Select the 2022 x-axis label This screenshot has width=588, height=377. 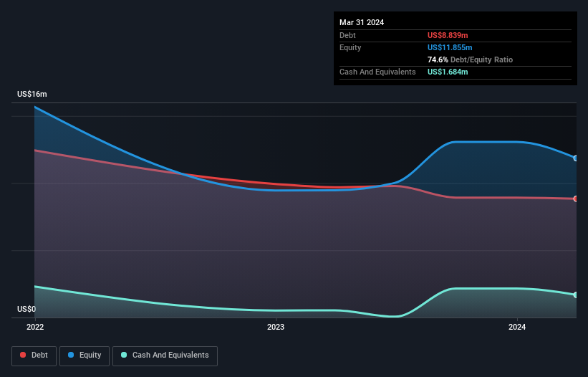(35, 327)
